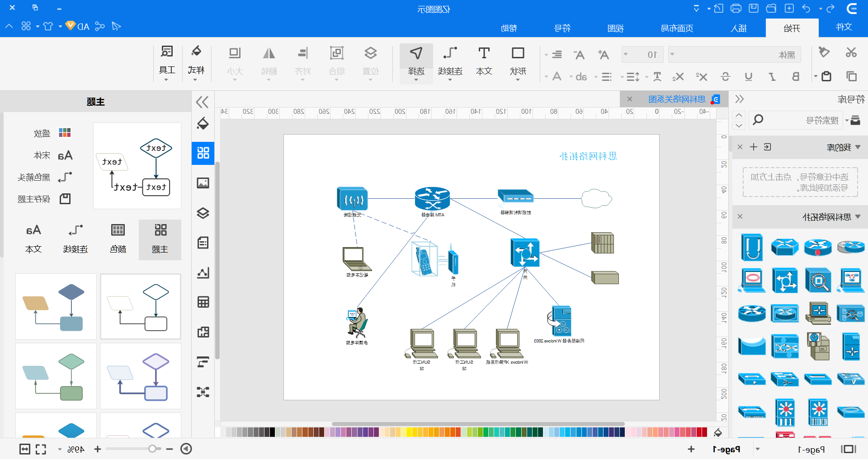Image resolution: width=868 pixels, height=459 pixels.
Task: Switch to the Help (帮助) tab
Action: point(509,28)
